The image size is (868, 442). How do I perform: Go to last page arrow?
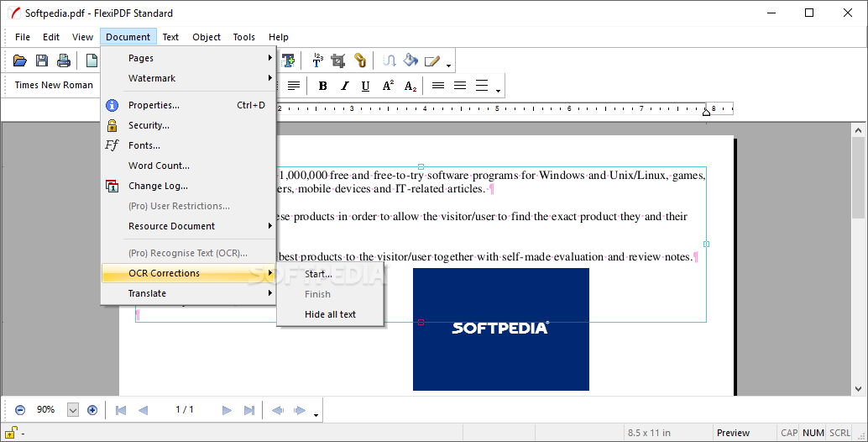tap(249, 410)
